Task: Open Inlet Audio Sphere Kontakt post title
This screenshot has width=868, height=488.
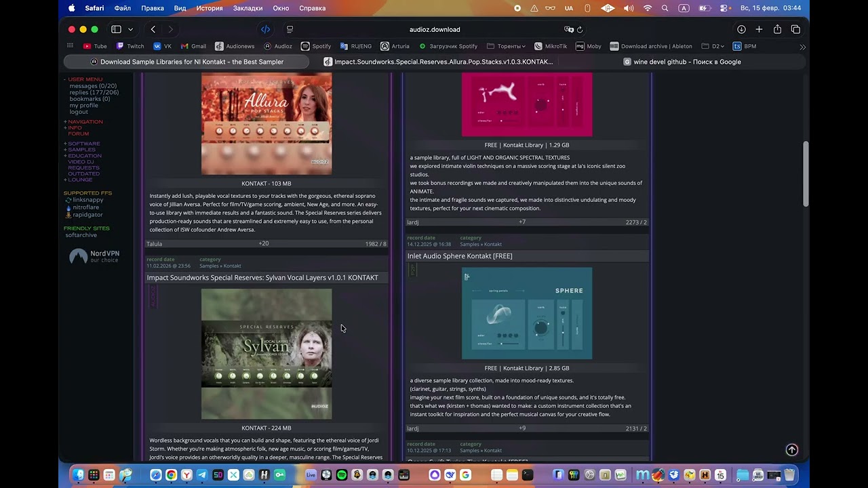Action: coord(460,256)
